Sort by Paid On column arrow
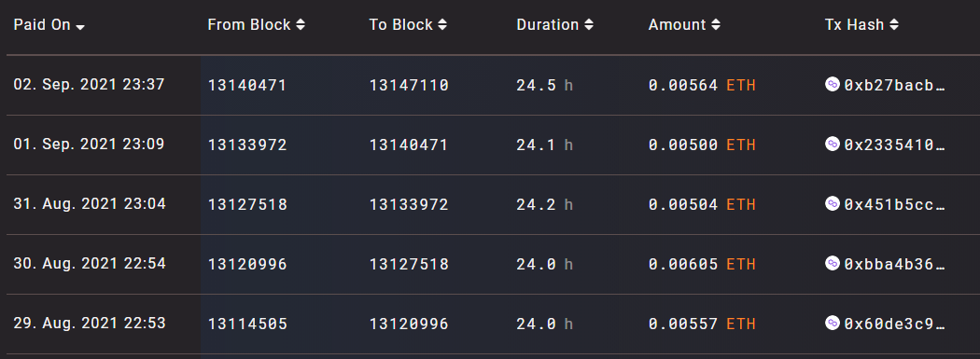980x359 pixels. (x=80, y=26)
